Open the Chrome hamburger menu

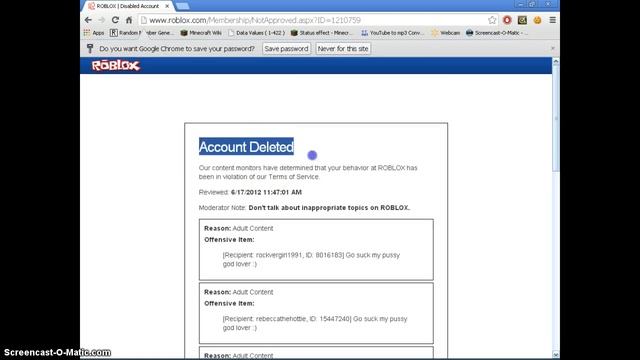pyautogui.click(x=552, y=20)
